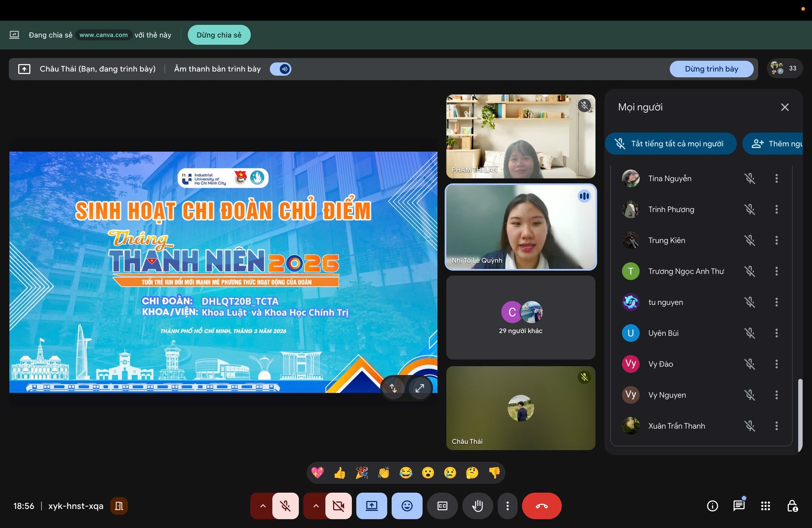Viewport: 812px width, 528px height.
Task: Expand video settings arrow beside camera
Action: coord(316,506)
